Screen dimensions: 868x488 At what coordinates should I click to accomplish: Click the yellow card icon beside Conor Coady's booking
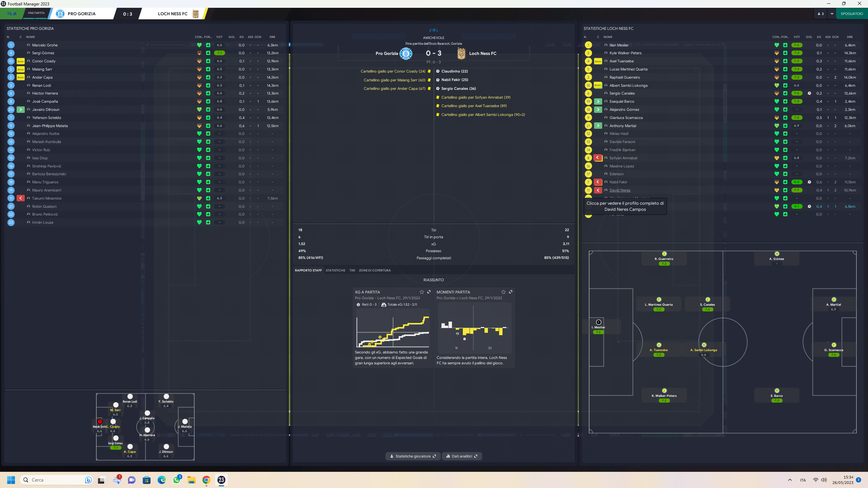(430, 71)
